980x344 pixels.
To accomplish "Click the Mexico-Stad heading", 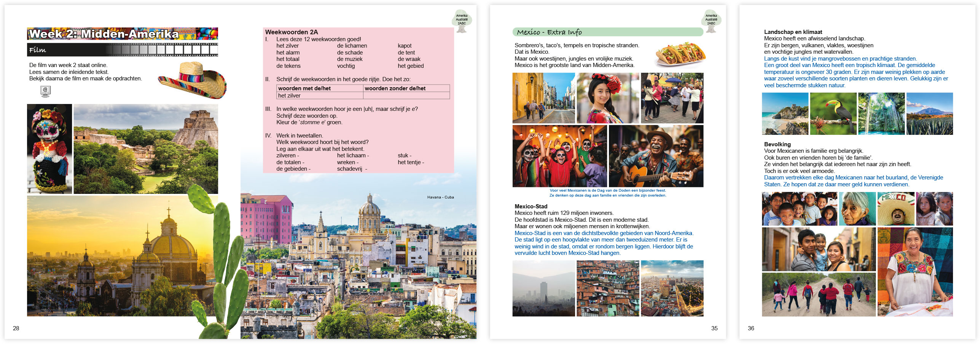I will [531, 206].
